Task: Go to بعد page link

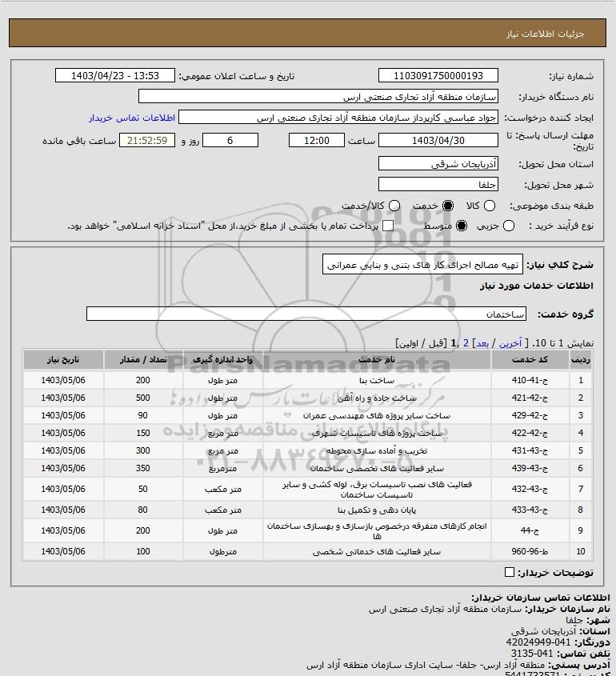Action: [482, 343]
